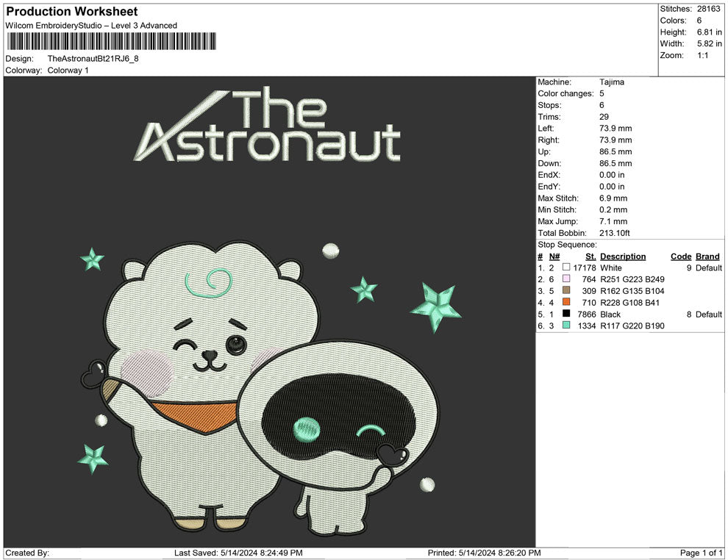This screenshot has height=560, width=728.
Task: Select machine value 'Tajima'
Action: 612,82
